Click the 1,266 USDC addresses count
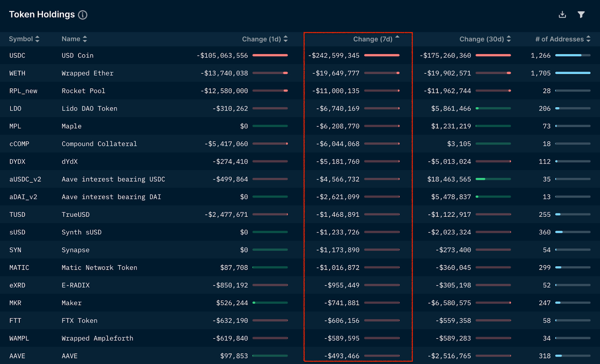This screenshot has width=600, height=364. (541, 55)
